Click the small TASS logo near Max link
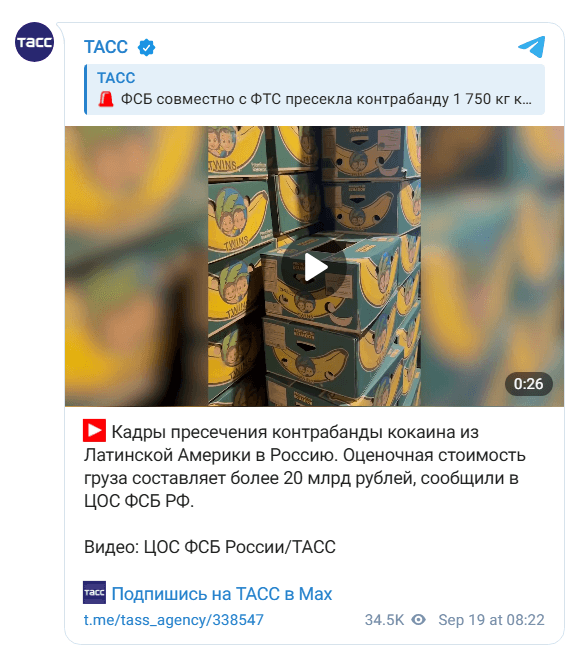The image size is (583, 659). (x=94, y=593)
